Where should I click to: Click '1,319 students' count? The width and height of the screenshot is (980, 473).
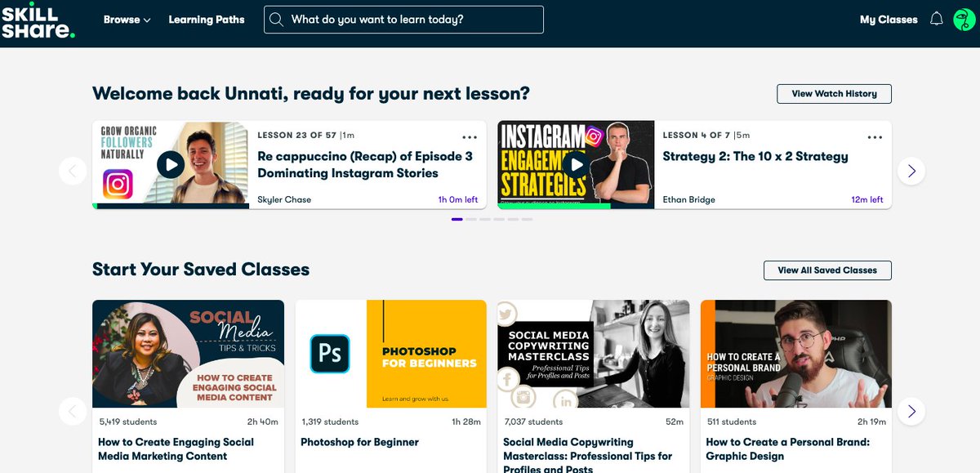pyautogui.click(x=330, y=422)
